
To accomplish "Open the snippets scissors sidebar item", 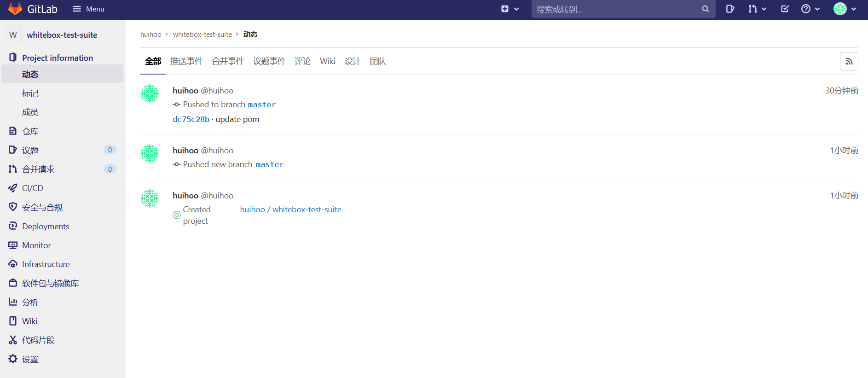I will [38, 340].
